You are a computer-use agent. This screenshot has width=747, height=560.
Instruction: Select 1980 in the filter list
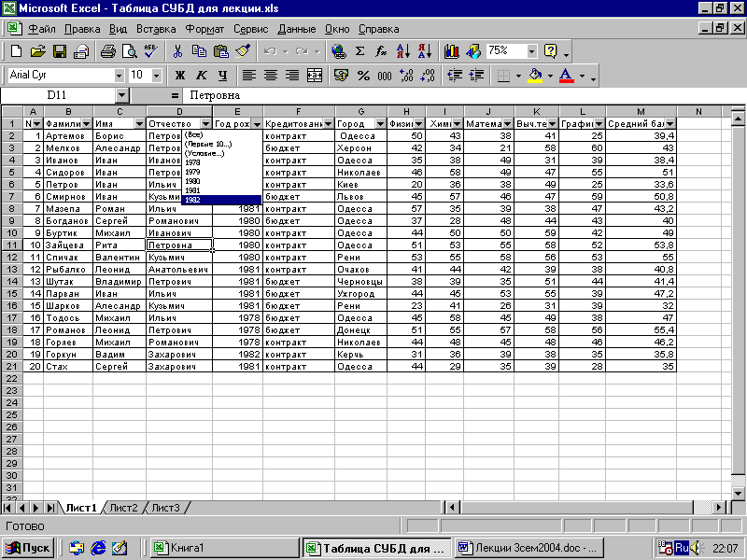click(x=192, y=181)
